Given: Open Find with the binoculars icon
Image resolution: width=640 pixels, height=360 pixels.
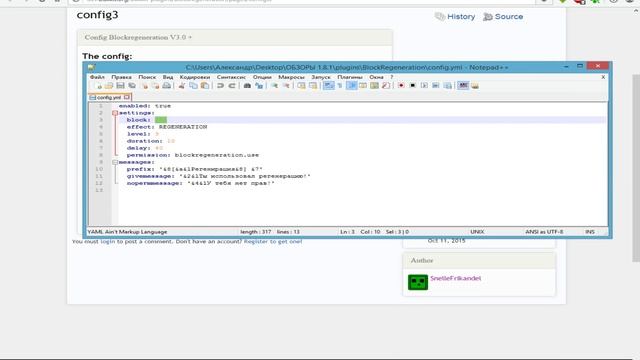Looking at the screenshot, I should click(247, 86).
